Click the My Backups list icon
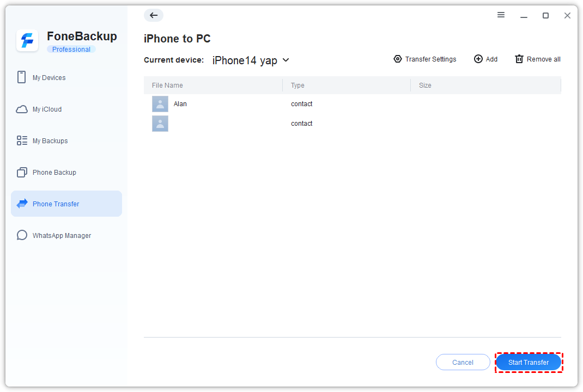Image resolution: width=583 pixels, height=392 pixels. (22, 140)
